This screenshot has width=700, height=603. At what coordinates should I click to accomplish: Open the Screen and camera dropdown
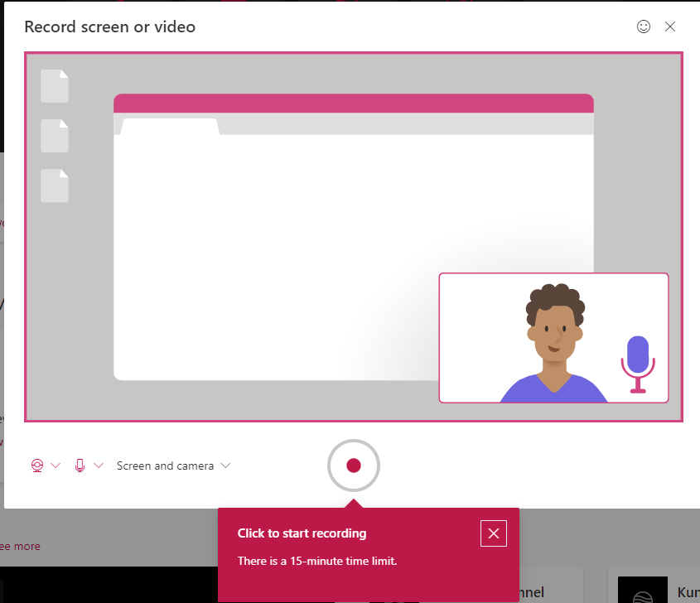[x=173, y=466]
